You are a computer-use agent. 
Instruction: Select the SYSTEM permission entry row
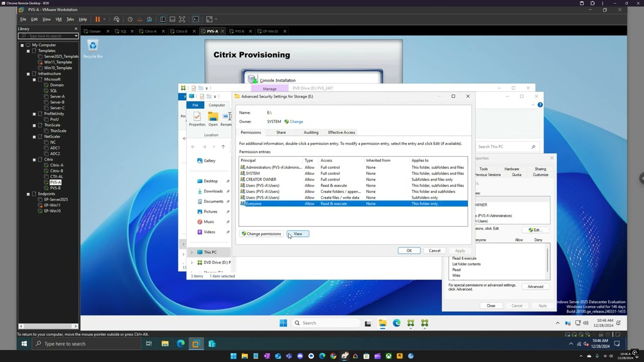coord(353,173)
